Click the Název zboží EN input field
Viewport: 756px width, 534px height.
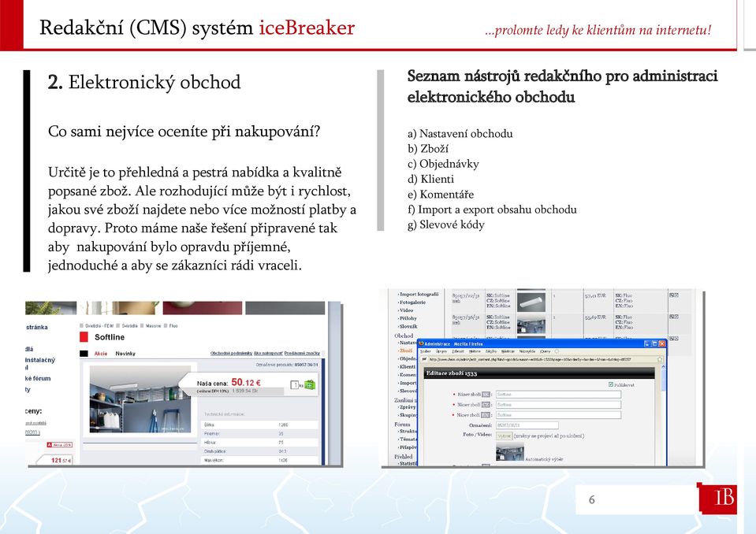click(558, 415)
